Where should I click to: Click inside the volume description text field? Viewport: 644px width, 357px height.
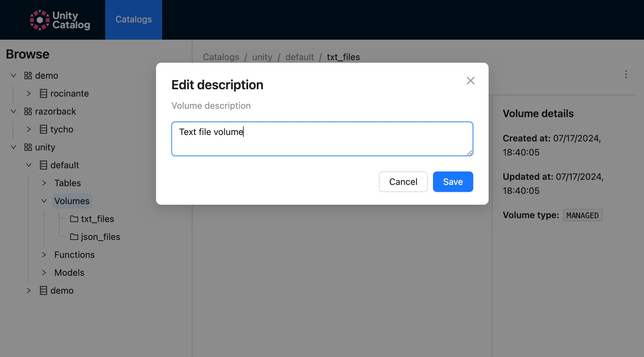322,139
